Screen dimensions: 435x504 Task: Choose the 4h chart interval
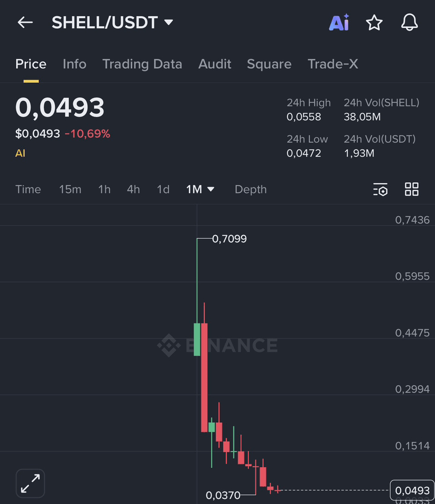[x=133, y=190]
